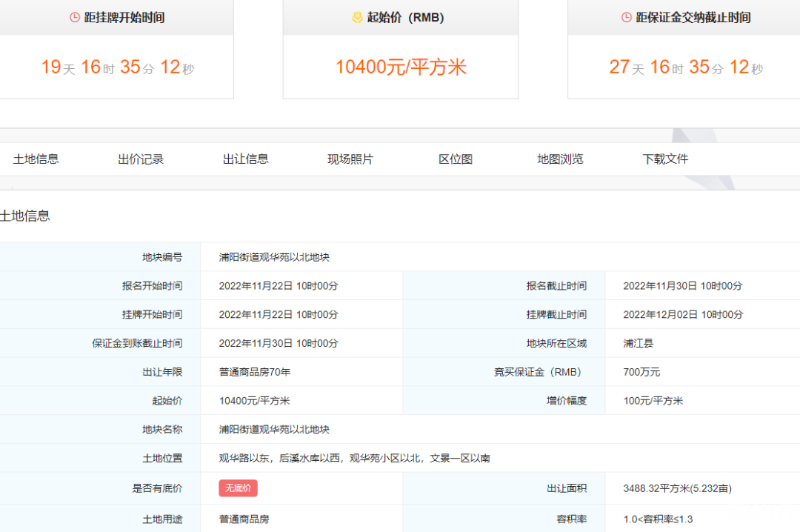Click the 土地用途 row label
The width and height of the screenshot is (800, 532).
coord(162,519)
